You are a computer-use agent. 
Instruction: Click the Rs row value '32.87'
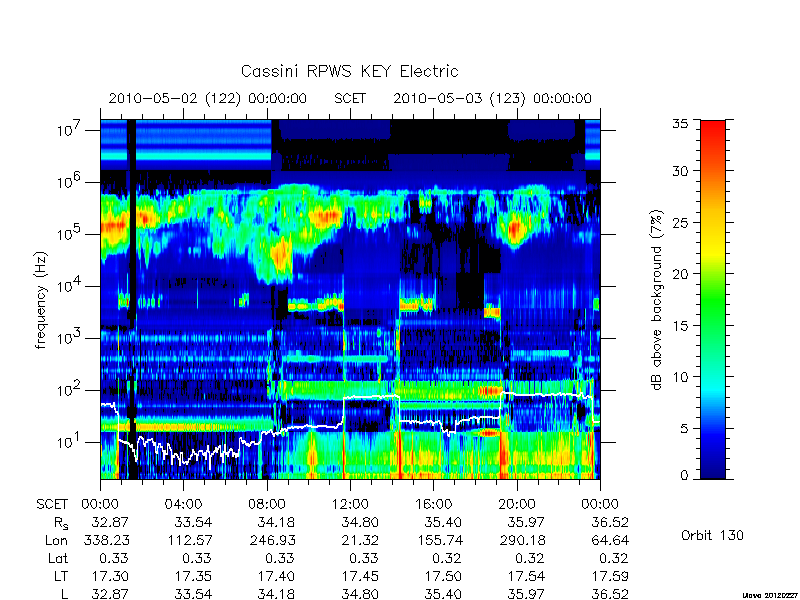tap(110, 522)
